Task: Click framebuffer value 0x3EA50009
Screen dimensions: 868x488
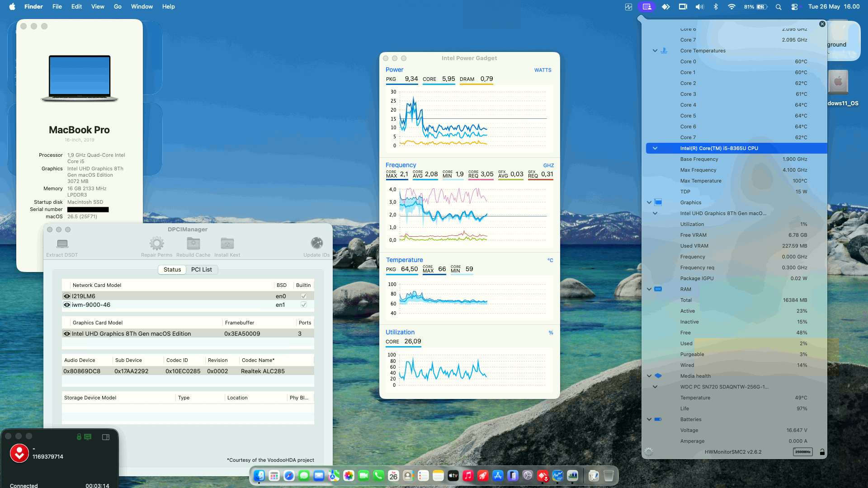Action: tap(242, 334)
